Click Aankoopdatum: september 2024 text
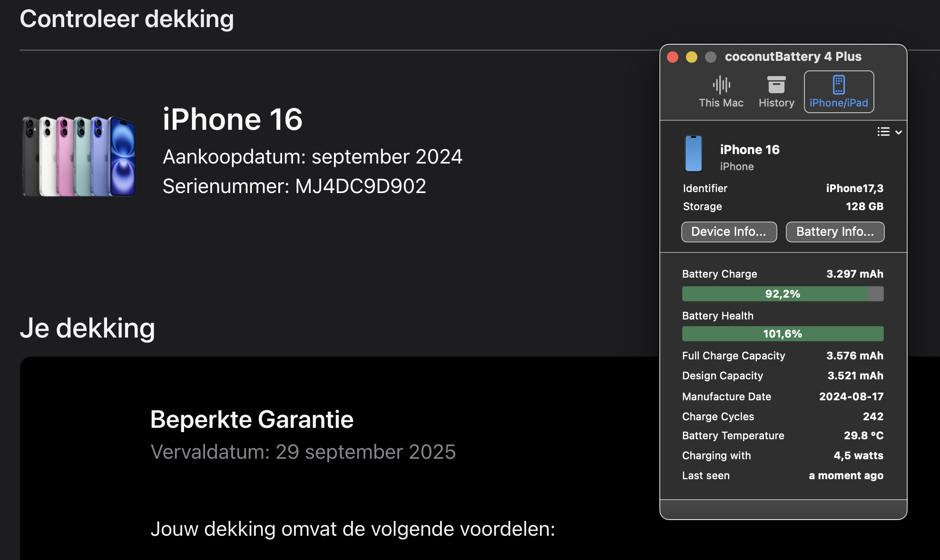Screen dimensions: 940x560 (x=312, y=157)
